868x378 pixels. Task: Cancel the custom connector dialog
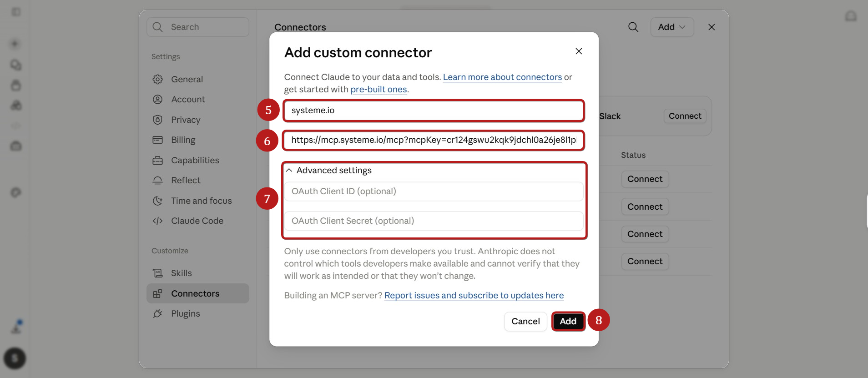click(525, 321)
